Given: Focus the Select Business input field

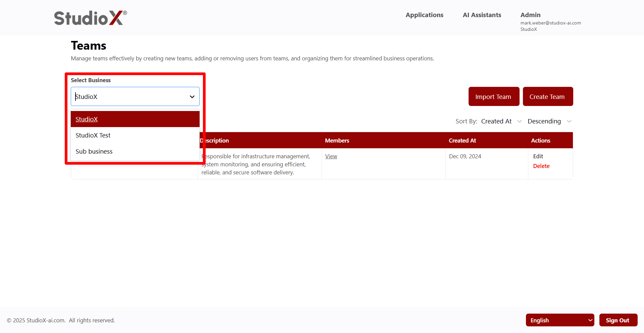Looking at the screenshot, I should click(x=129, y=97).
